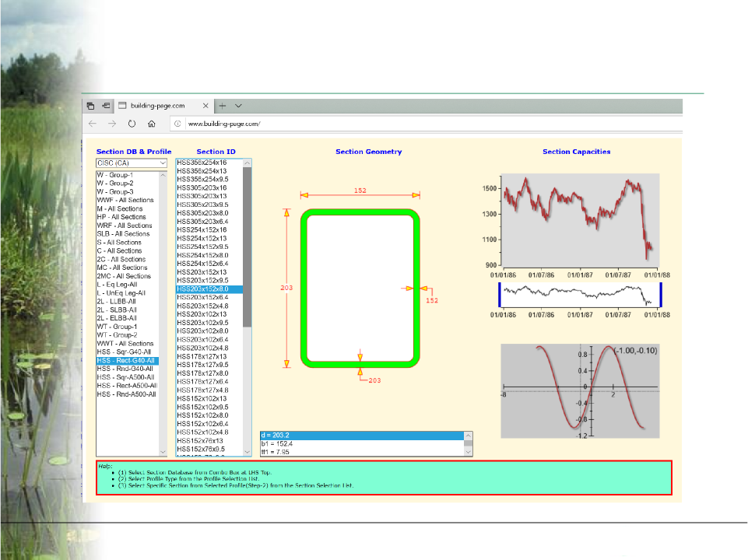The image size is (748, 560).
Task: Click profile list scroll-up arrow
Action: click(163, 175)
